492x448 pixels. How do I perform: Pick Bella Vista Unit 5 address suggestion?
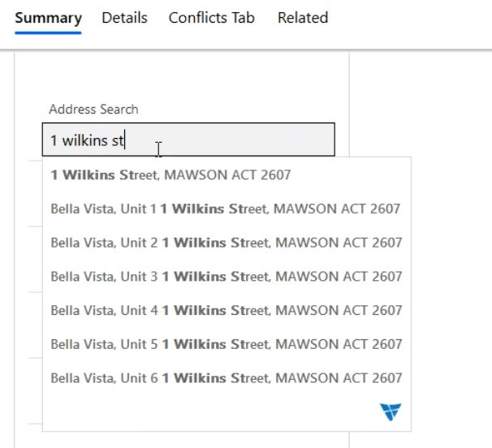point(227,344)
